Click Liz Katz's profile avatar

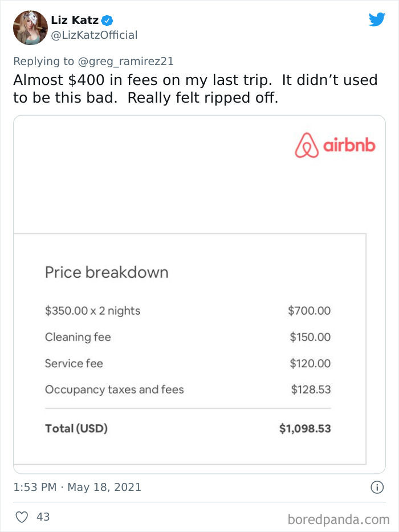pyautogui.click(x=30, y=27)
